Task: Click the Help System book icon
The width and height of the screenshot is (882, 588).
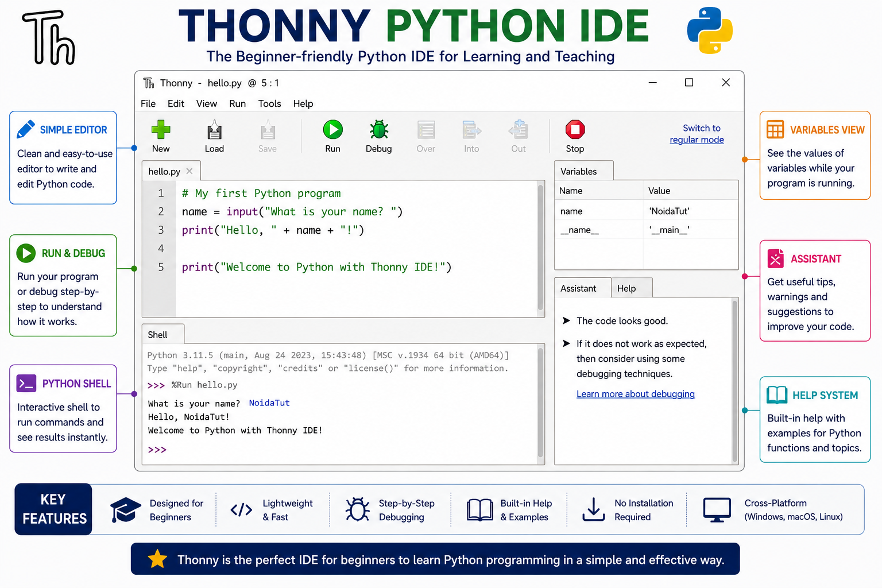Action: coord(777,394)
